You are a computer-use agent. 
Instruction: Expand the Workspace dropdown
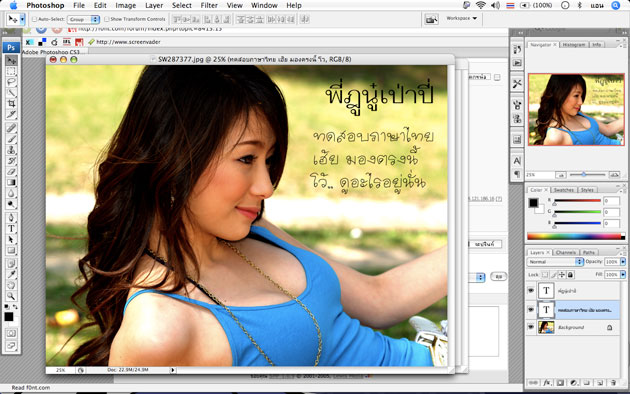(462, 18)
